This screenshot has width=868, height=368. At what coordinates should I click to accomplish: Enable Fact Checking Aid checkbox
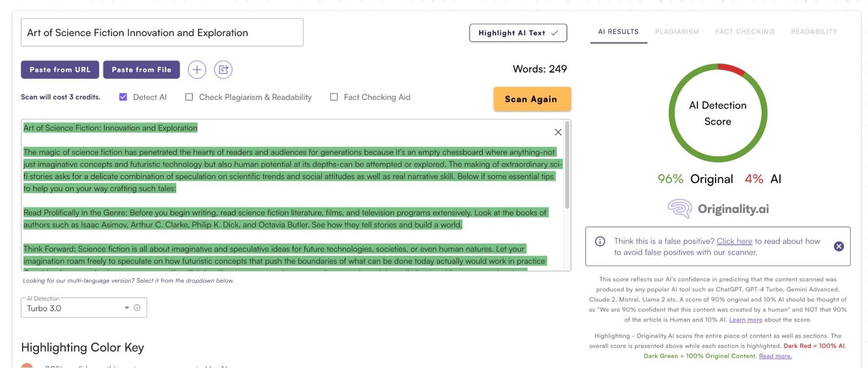334,97
